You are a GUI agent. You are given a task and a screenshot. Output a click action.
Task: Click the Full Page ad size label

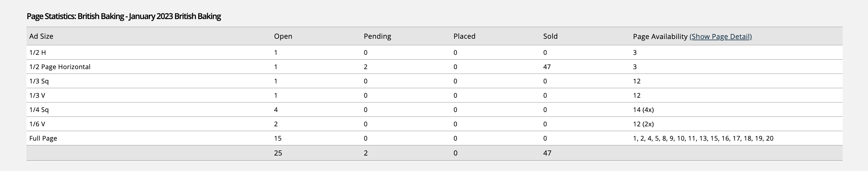tap(43, 138)
